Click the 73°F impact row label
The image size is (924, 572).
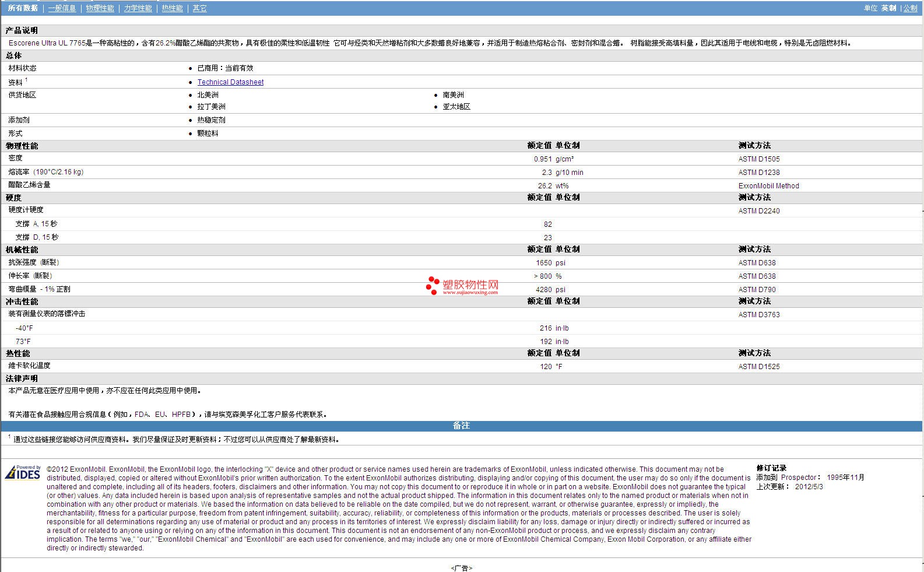pyautogui.click(x=23, y=342)
